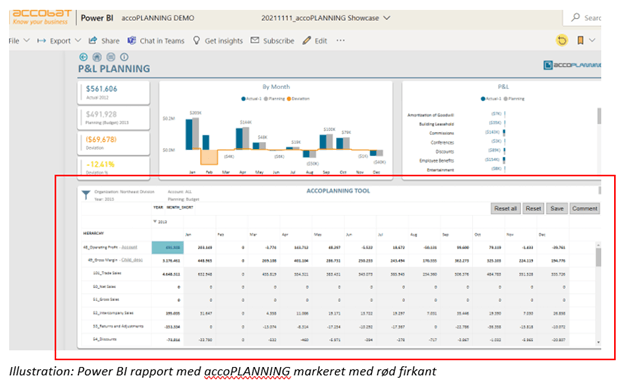
Task: Click the back arrow report icon
Action: click(83, 57)
